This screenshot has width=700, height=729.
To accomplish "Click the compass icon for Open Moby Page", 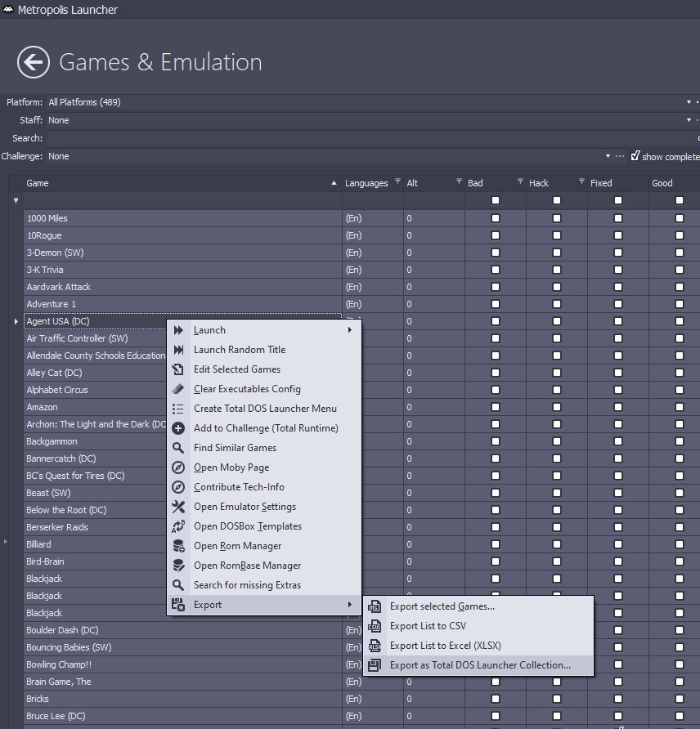I will point(178,467).
